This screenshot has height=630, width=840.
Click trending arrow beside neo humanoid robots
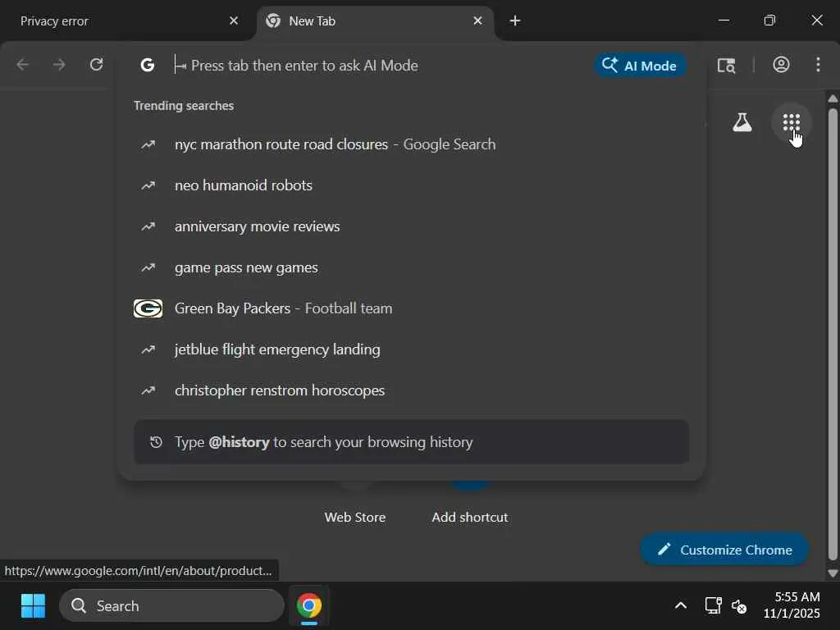(x=148, y=185)
